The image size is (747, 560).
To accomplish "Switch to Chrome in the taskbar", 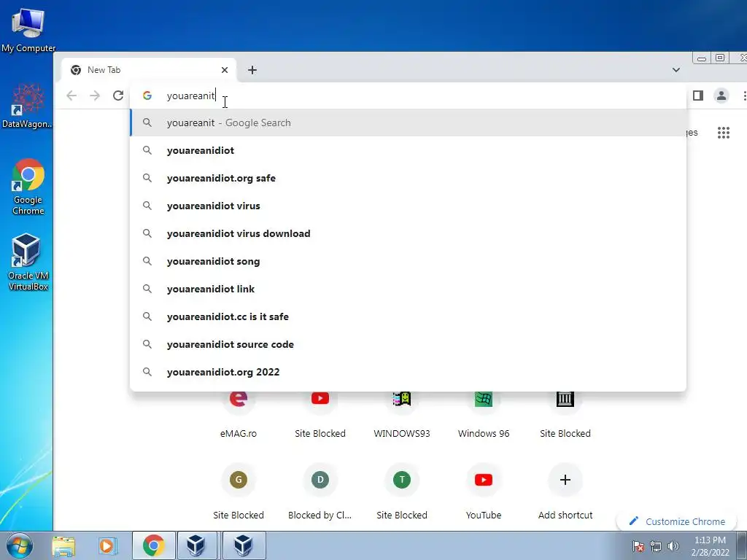I will [x=153, y=545].
